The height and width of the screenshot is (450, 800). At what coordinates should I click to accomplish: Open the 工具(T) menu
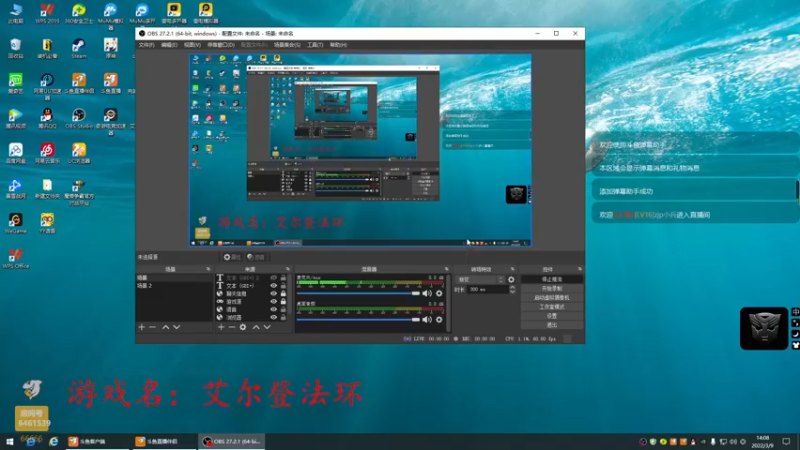[x=315, y=45]
